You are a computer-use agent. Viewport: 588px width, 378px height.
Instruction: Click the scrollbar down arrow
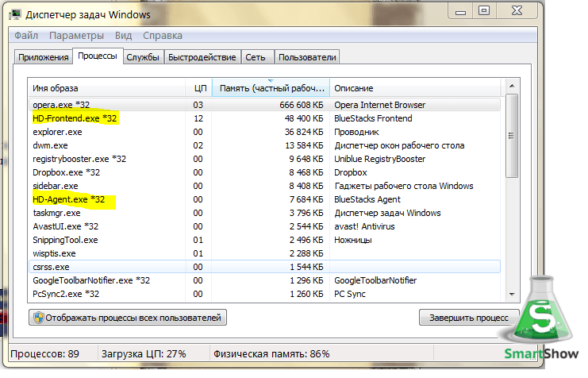coord(512,295)
